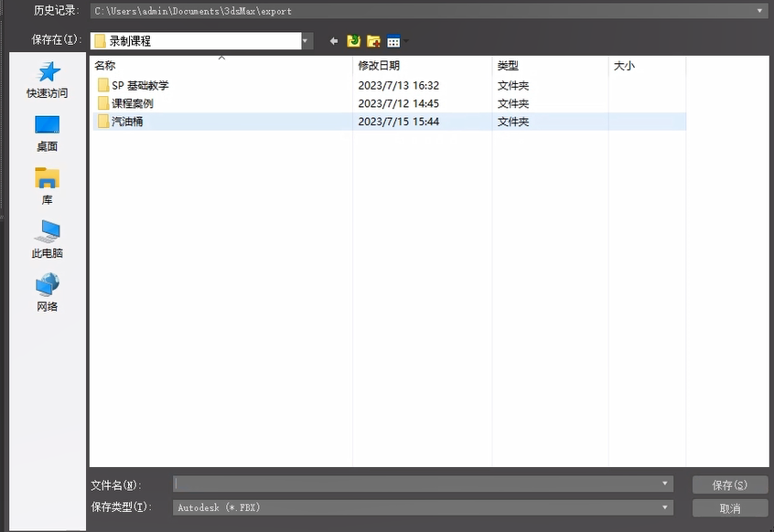The image size is (774, 532).
Task: Click the back arrow navigation icon
Action: pos(334,41)
